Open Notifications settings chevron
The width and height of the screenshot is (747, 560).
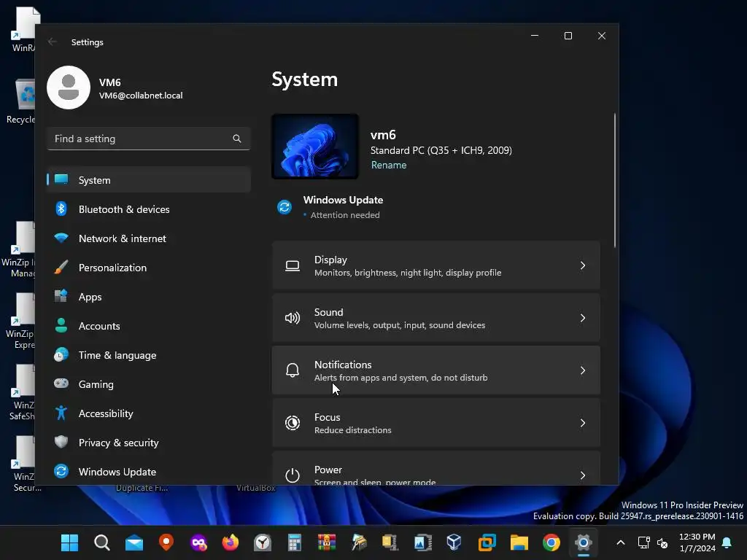click(583, 370)
